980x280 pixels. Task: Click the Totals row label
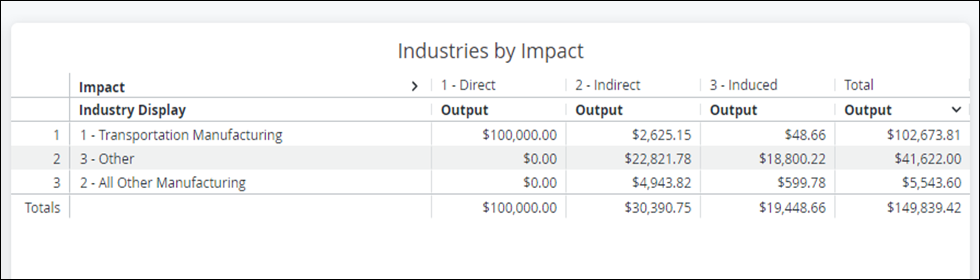42,208
